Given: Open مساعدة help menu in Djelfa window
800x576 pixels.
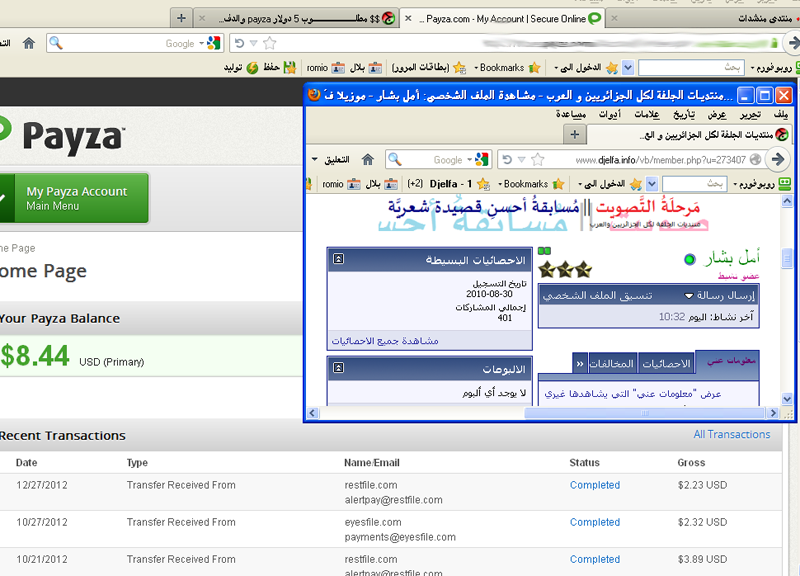Looking at the screenshot, I should pos(571,114).
